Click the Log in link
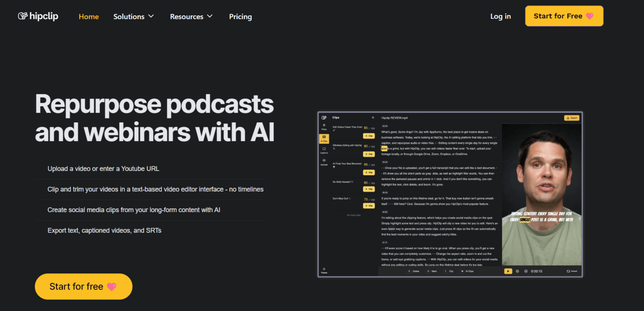The image size is (644, 311). pos(500,16)
